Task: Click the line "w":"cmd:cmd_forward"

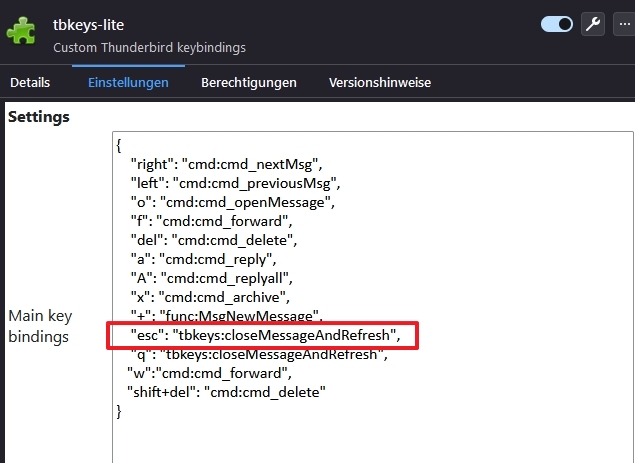Action: tap(209, 373)
